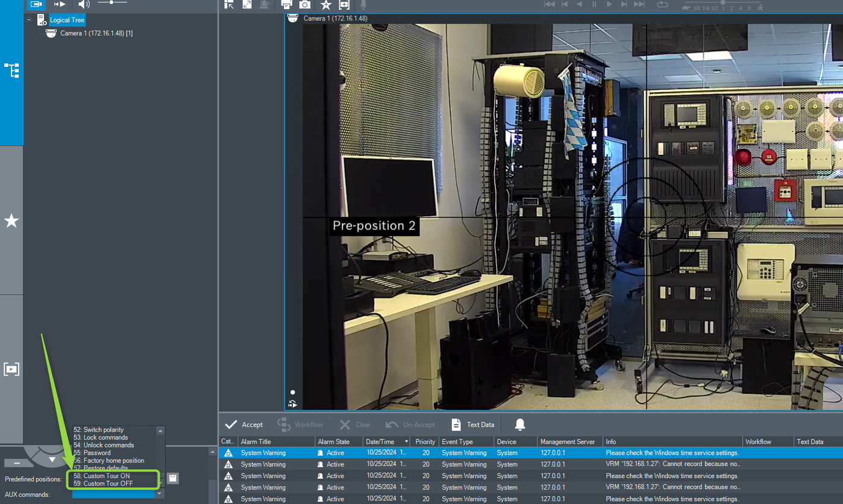Select Camera 1 (172.16.1.48) in Logical Tree
Image resolution: width=843 pixels, height=504 pixels.
click(x=96, y=33)
